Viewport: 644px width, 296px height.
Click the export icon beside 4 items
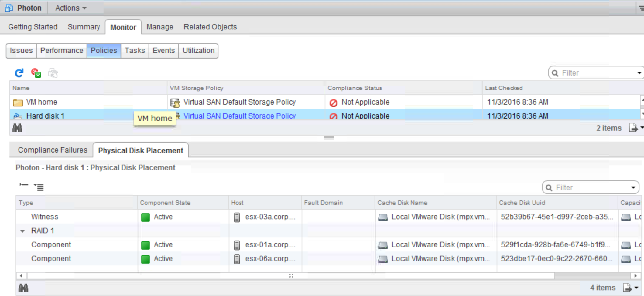[627, 288]
